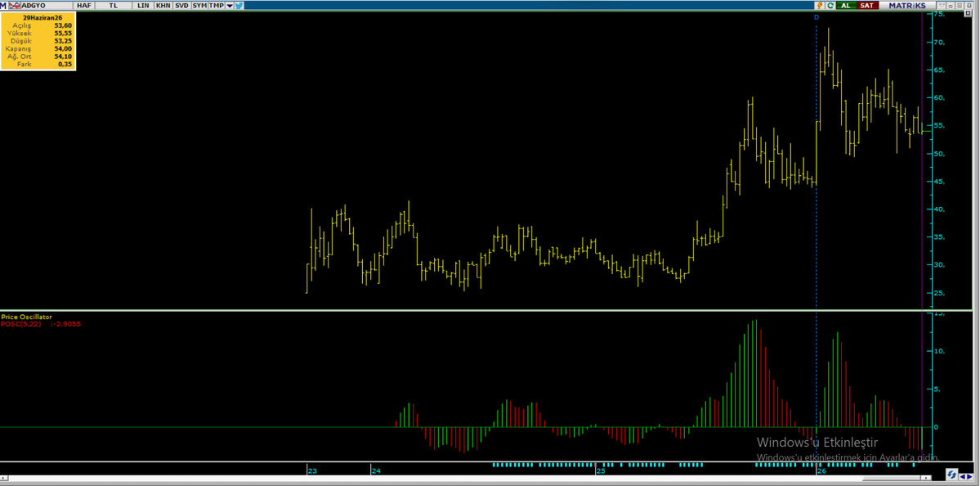Click the Fark 0,35 row
This screenshot has width=980, height=486.
[38, 64]
